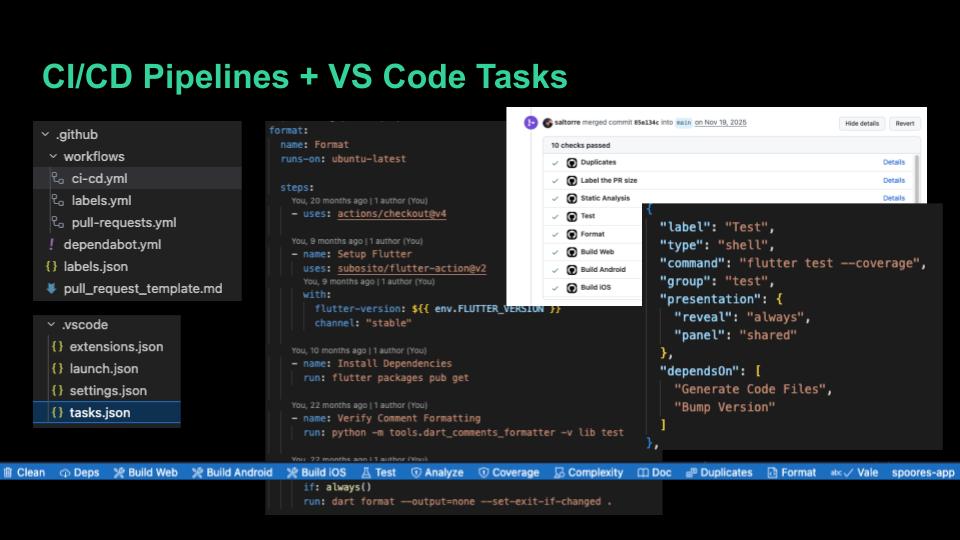This screenshot has width=960, height=540.
Task: Open the subosito/flutter-action@v2 link
Action: [x=411, y=268]
